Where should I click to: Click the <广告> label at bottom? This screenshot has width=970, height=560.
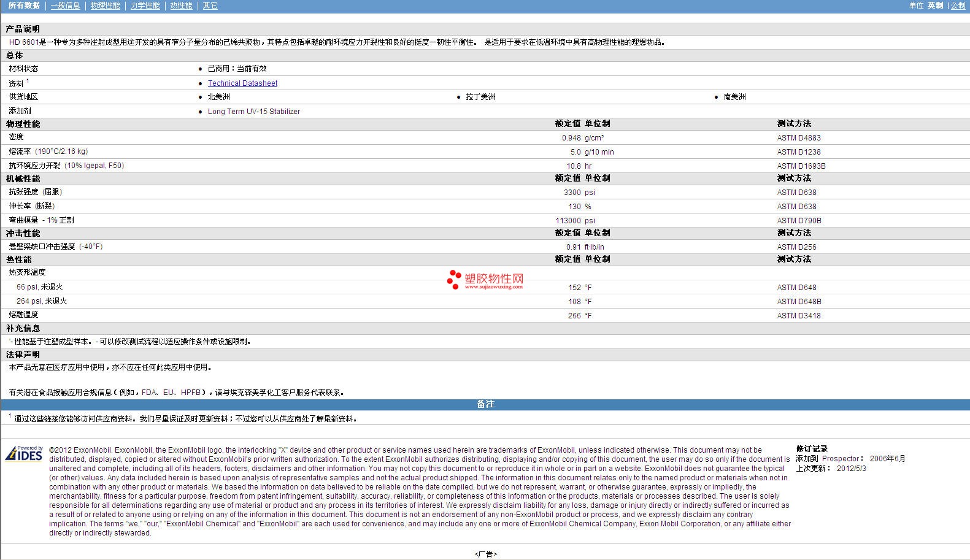click(x=485, y=554)
